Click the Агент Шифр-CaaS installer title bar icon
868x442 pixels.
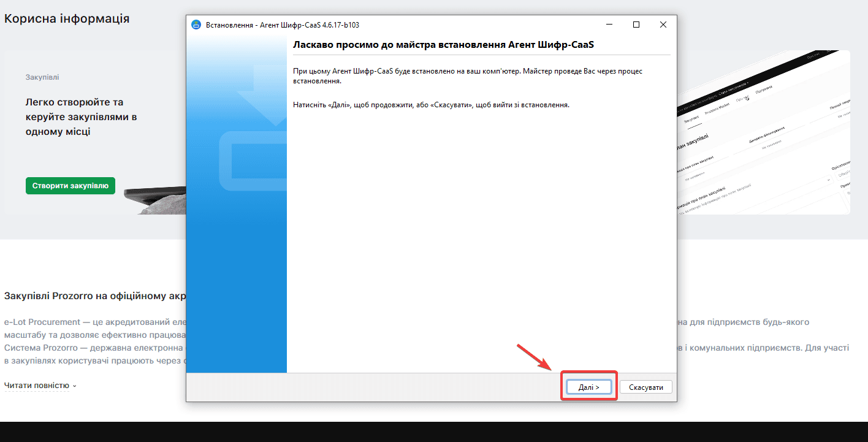(196, 25)
